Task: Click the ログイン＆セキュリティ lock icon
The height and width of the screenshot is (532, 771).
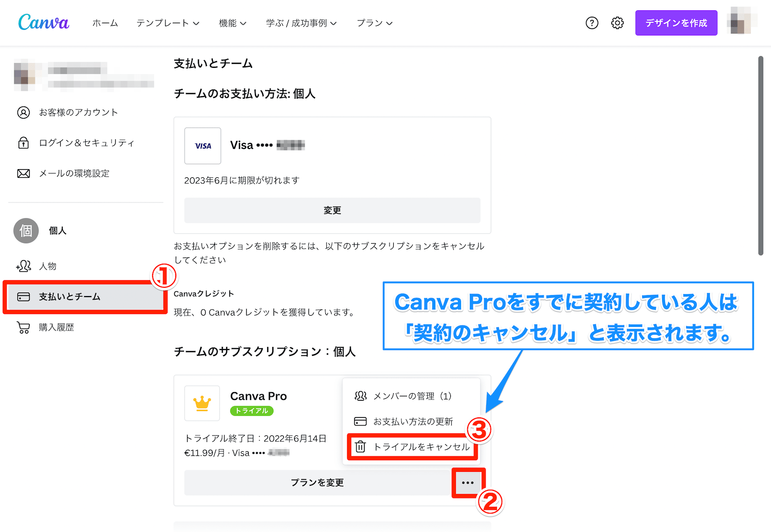Action: pos(24,143)
